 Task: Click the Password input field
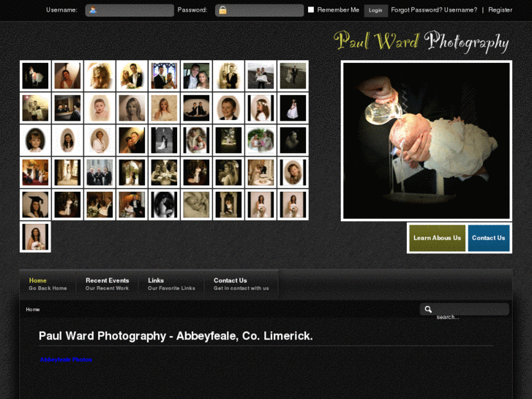(x=259, y=10)
